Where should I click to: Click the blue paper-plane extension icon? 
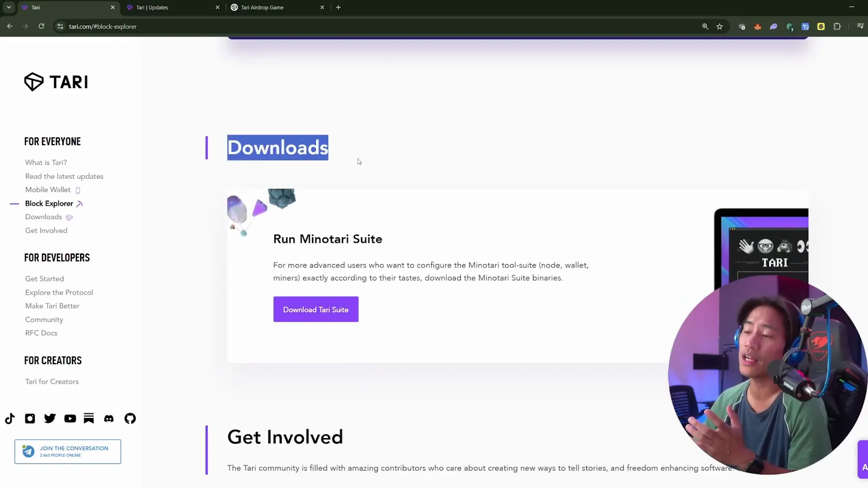[x=805, y=27]
